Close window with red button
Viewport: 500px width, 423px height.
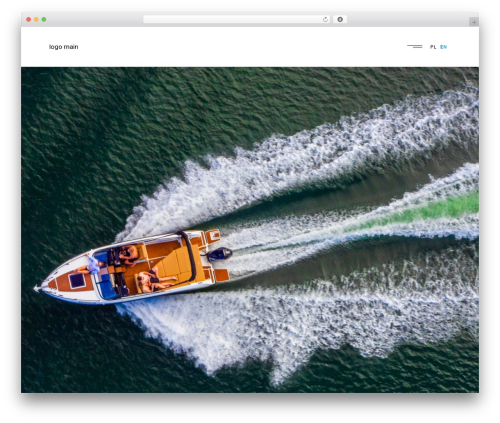[29, 20]
